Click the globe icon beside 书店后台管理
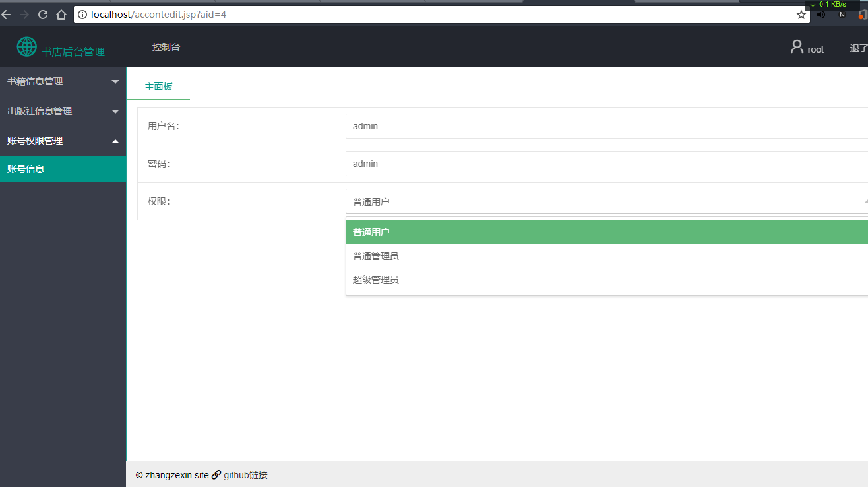868x487 pixels. pos(26,46)
